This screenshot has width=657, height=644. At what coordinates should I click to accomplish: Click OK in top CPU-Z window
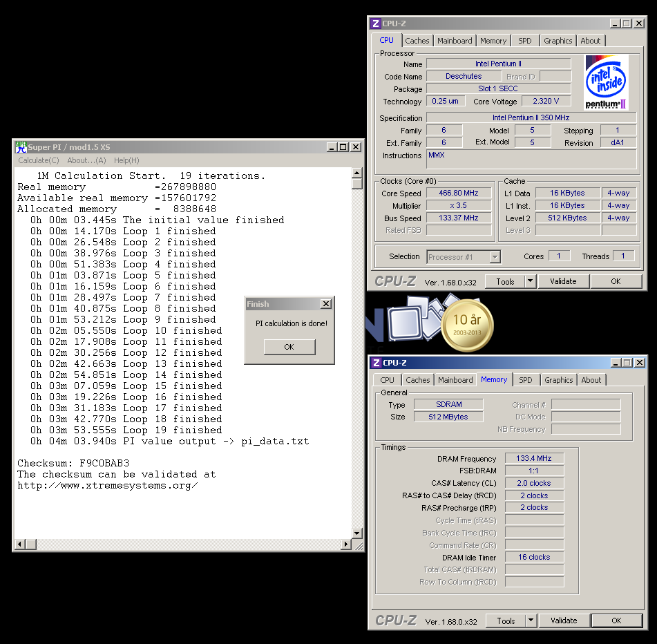[x=616, y=281]
